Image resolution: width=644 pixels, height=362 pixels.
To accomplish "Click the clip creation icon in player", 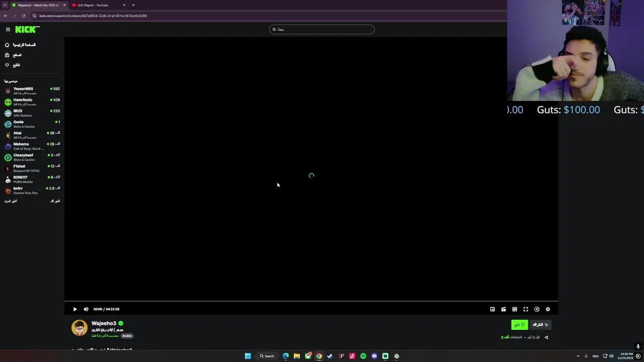I will 504,309.
